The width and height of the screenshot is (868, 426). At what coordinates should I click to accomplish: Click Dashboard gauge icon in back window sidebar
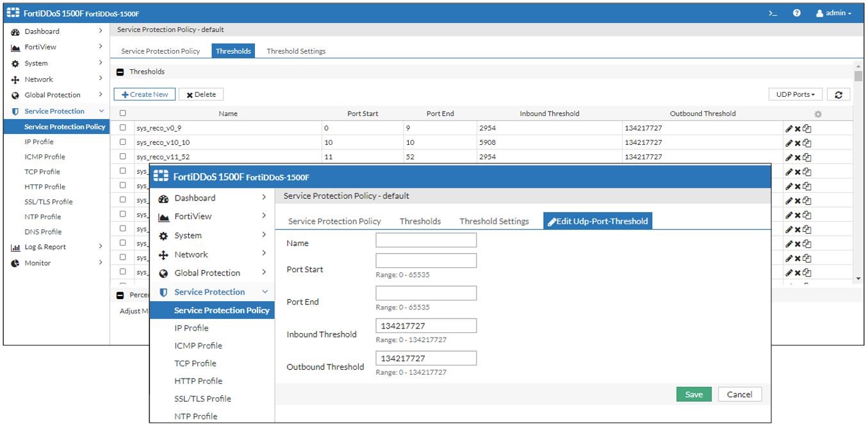coord(16,31)
